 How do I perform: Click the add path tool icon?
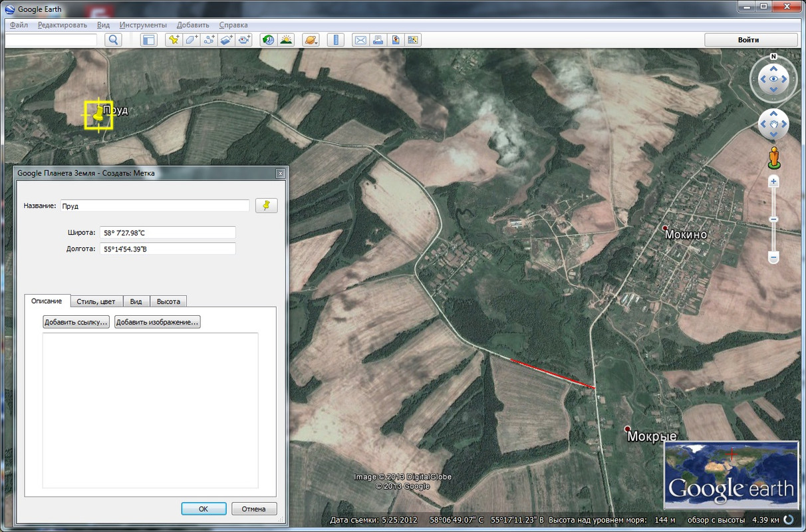point(209,40)
